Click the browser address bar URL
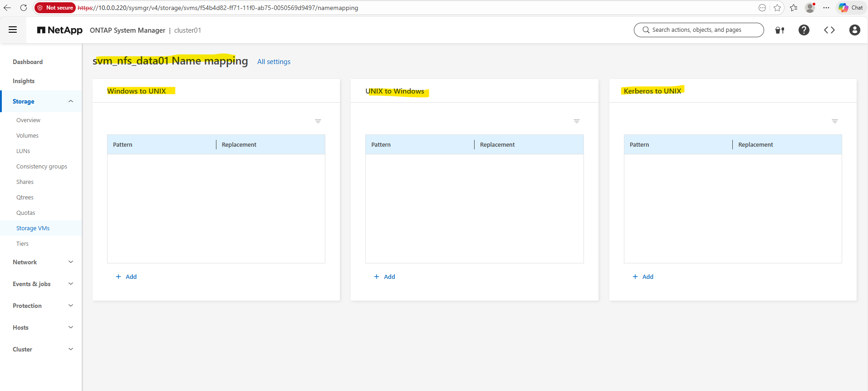 [218, 8]
